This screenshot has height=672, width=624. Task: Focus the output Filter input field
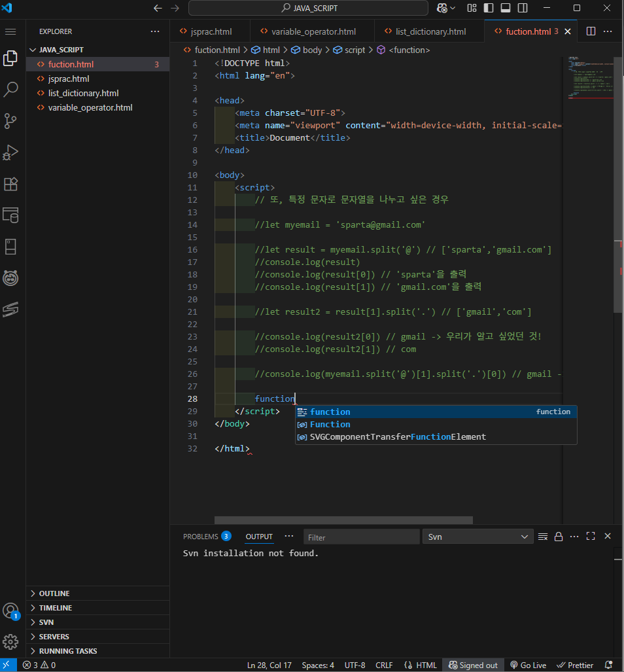click(x=362, y=537)
